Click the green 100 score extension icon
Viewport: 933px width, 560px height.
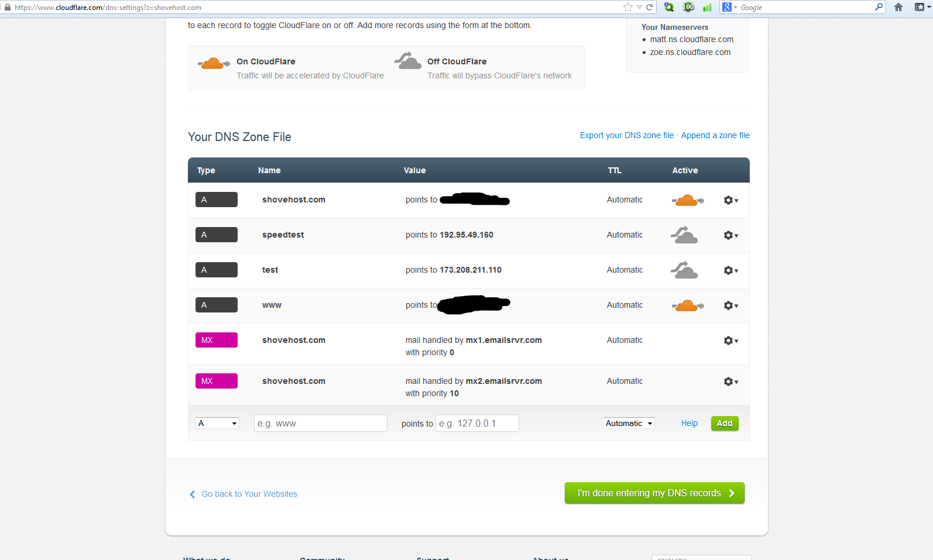(688, 7)
